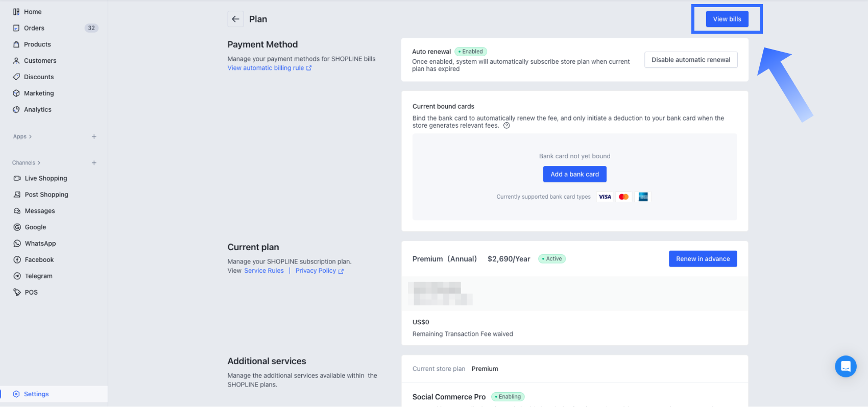868x407 pixels.
Task: Click the View bills button
Action: click(x=727, y=19)
